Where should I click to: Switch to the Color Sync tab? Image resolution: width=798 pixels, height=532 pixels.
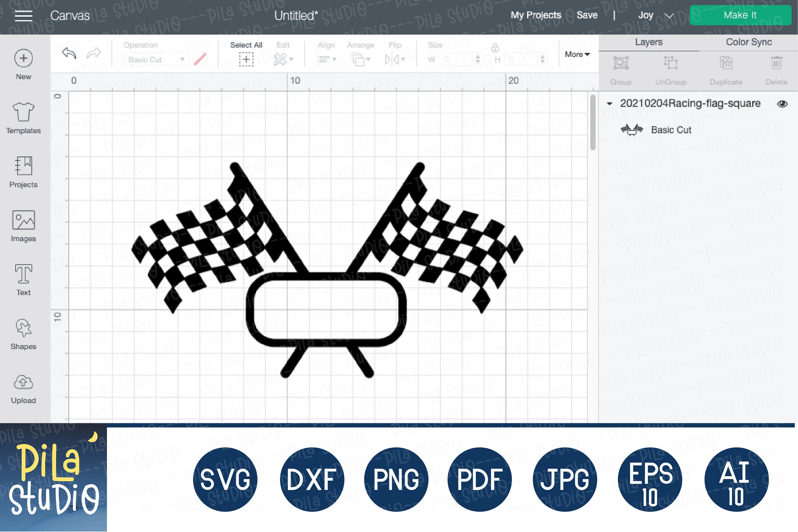coord(749,42)
